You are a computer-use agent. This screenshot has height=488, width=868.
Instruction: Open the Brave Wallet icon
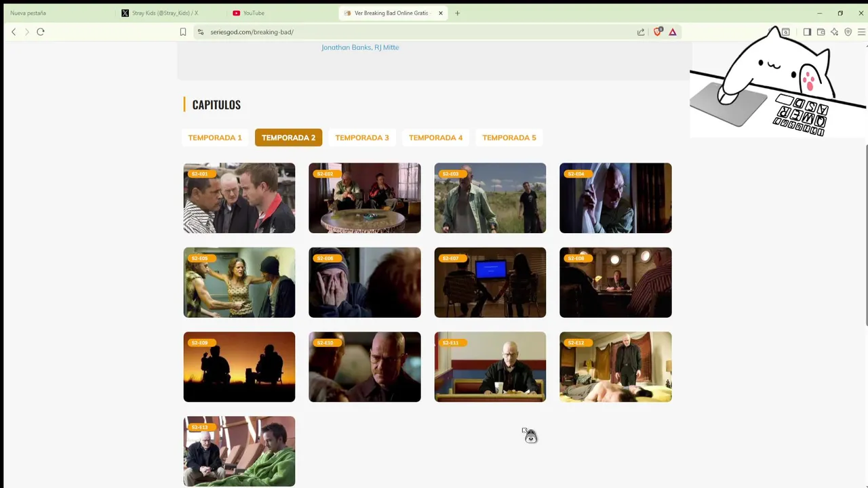click(x=821, y=32)
